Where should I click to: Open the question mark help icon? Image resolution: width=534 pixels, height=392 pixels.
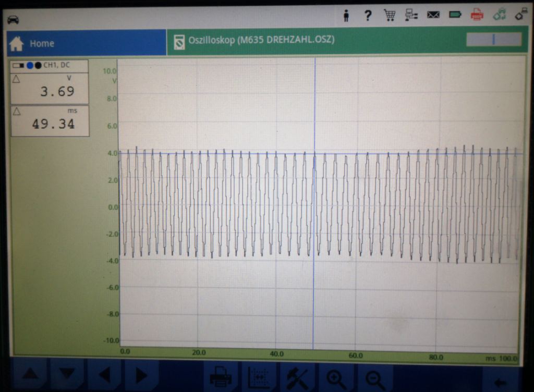coord(368,16)
